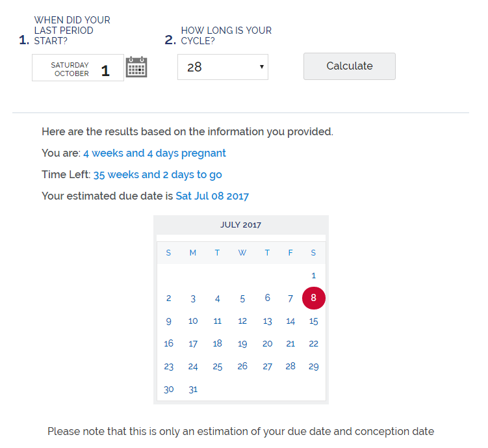Click the last period date field
The width and height of the screenshot is (488, 448).
pyautogui.click(x=77, y=68)
